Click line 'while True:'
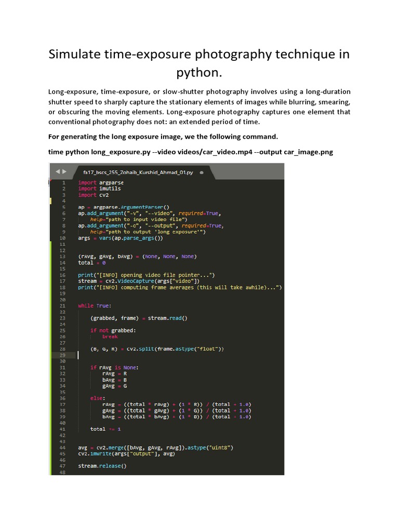 (x=95, y=305)
